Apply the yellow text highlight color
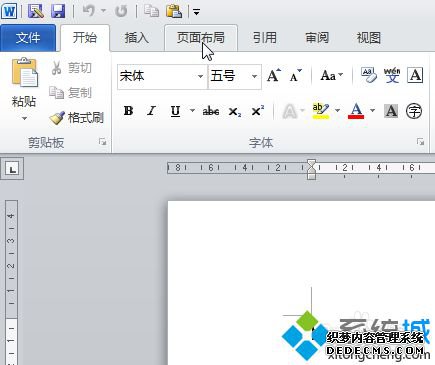This screenshot has width=435, height=365. [x=320, y=111]
